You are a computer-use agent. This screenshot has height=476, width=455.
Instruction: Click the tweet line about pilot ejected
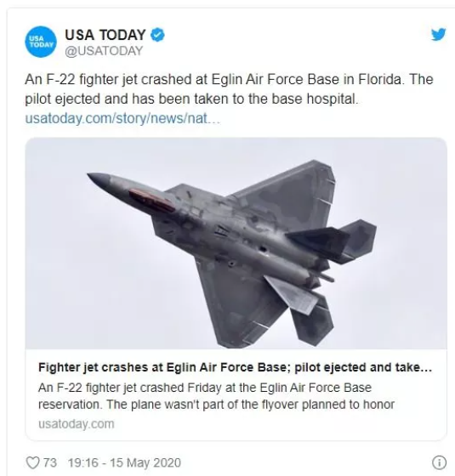click(x=191, y=99)
